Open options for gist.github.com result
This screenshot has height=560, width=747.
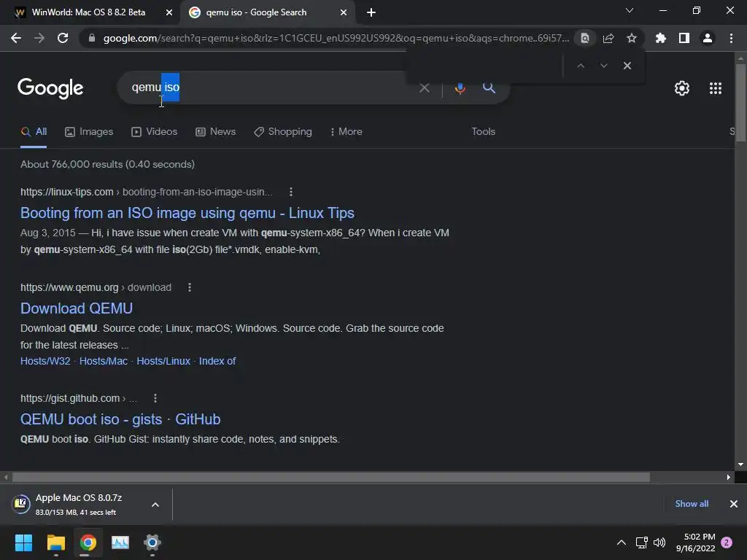tap(155, 398)
